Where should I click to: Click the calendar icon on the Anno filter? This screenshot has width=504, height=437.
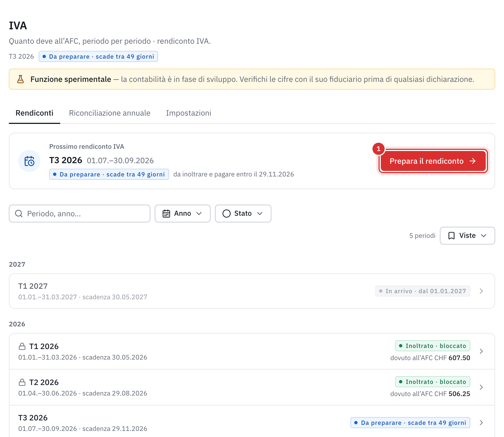click(x=166, y=214)
